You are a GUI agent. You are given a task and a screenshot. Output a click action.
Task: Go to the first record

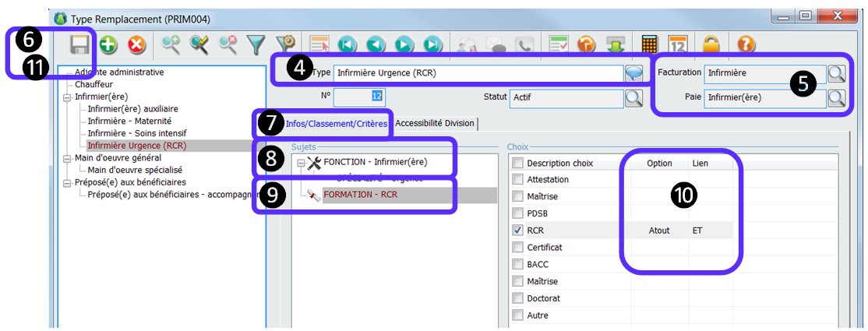348,45
